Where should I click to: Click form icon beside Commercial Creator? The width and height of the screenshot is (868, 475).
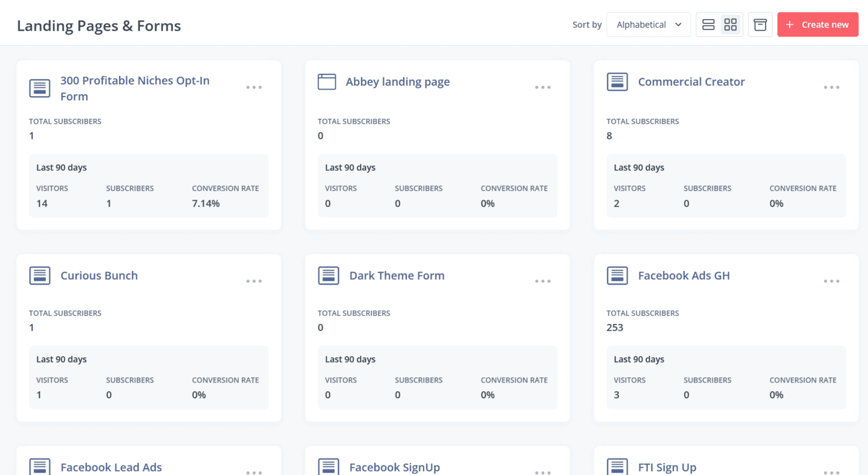coord(617,82)
